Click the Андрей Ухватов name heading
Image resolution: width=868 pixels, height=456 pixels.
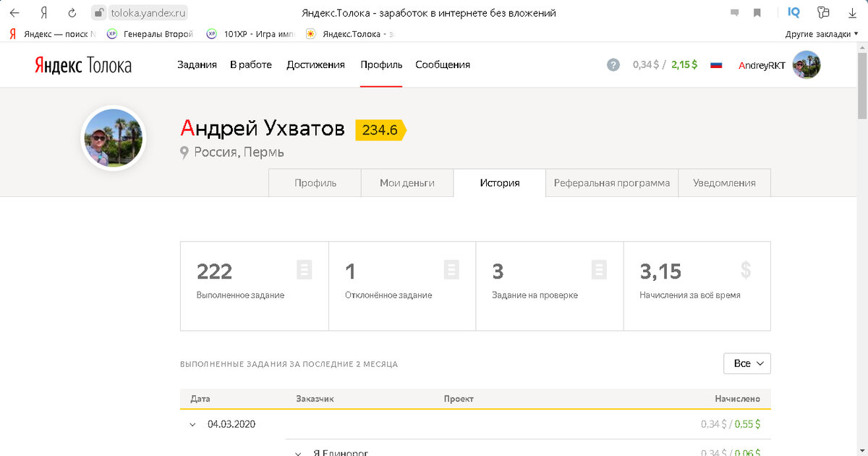click(x=263, y=129)
